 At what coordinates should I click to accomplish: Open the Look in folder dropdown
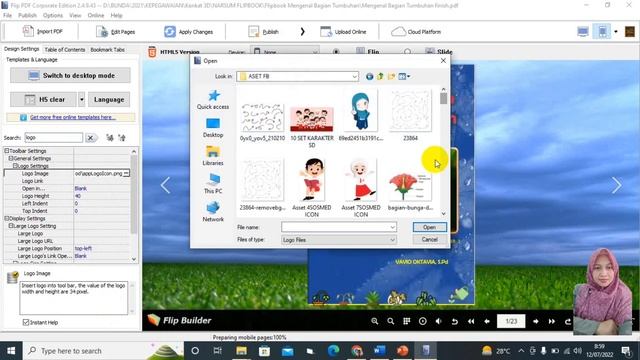coord(354,76)
